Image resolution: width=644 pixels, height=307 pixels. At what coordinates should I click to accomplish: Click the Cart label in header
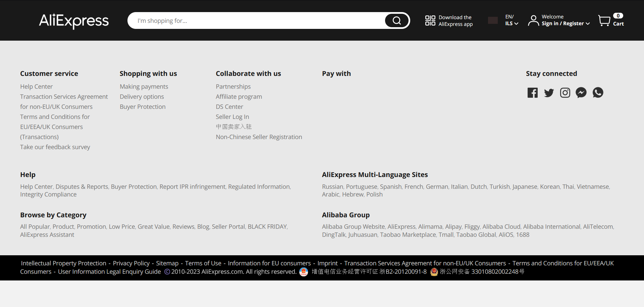coord(619,24)
